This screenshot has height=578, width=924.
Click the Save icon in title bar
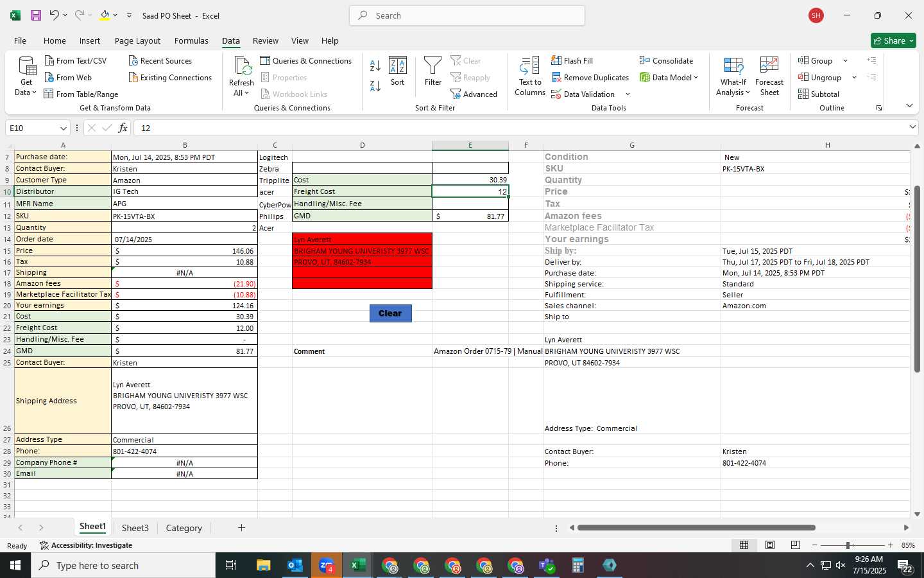[36, 15]
